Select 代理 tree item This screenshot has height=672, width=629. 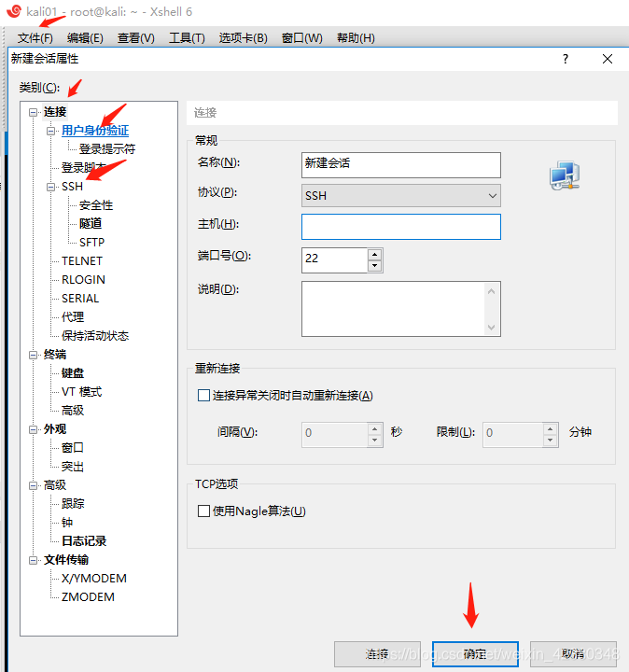[x=73, y=317]
